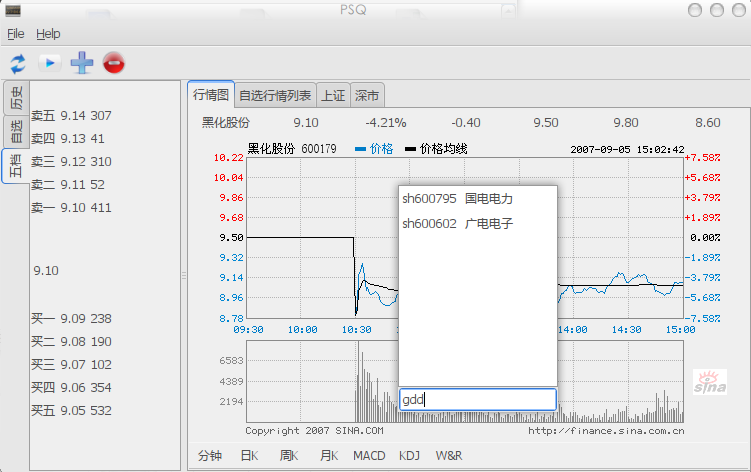Click the 2007-09-05 15:02:42 timestamp

click(x=627, y=150)
